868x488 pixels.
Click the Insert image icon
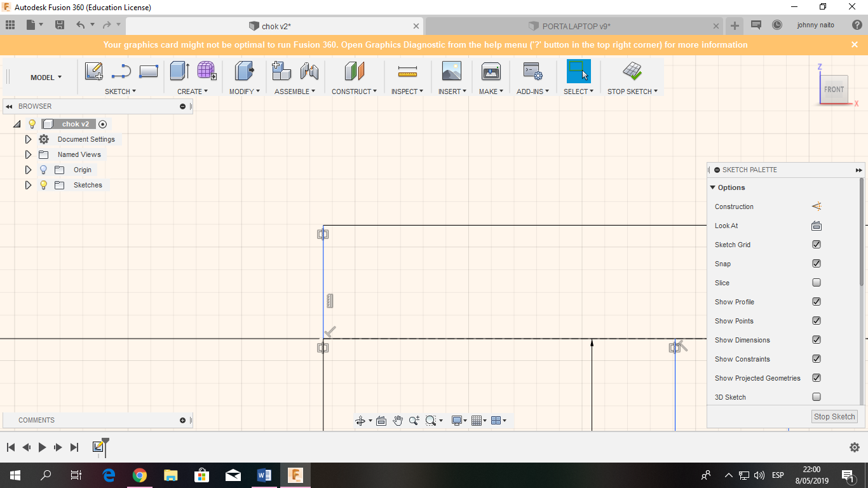[452, 71]
